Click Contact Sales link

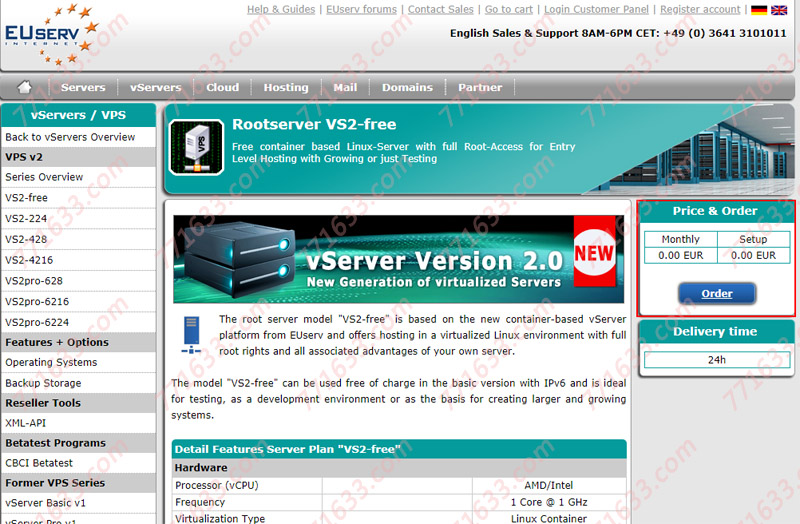[x=441, y=9]
